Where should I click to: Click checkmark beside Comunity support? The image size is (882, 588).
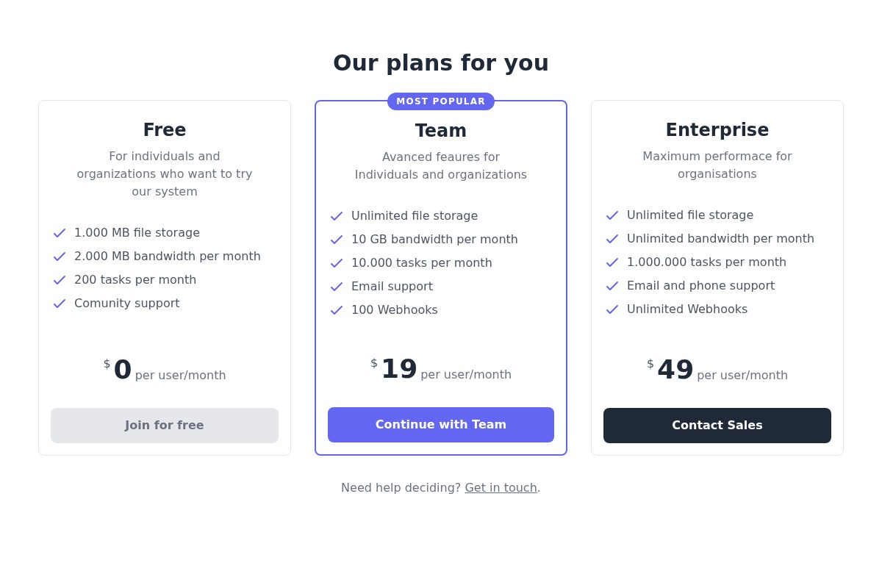60,304
